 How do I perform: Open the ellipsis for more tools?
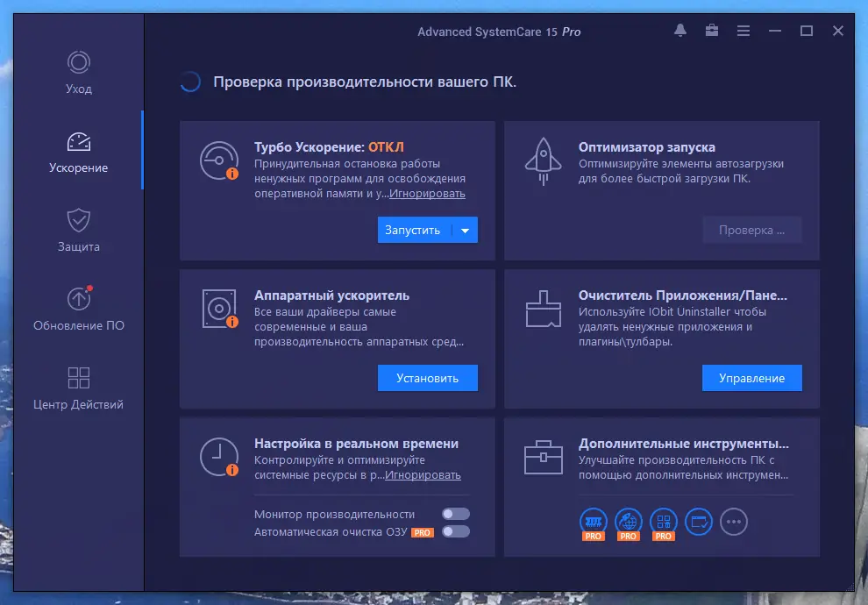click(x=734, y=521)
